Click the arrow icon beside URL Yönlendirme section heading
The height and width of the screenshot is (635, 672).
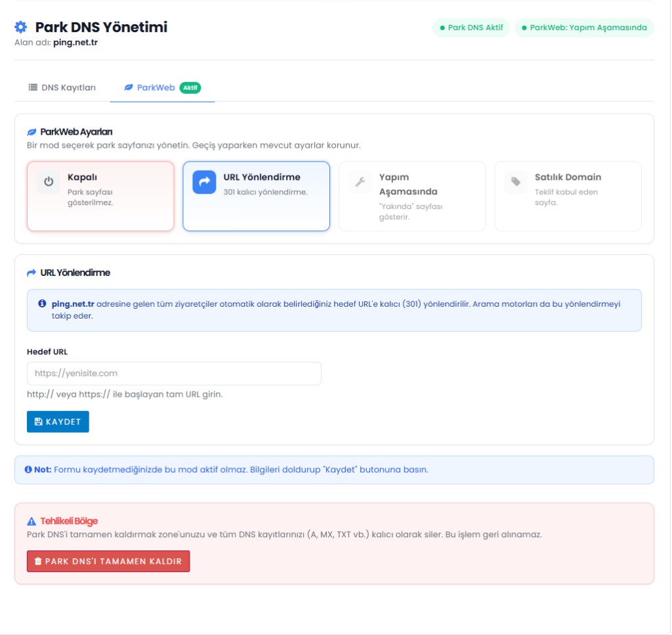coord(31,273)
